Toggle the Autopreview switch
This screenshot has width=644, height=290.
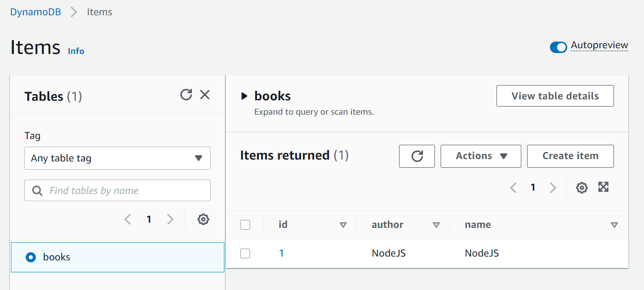(x=558, y=47)
